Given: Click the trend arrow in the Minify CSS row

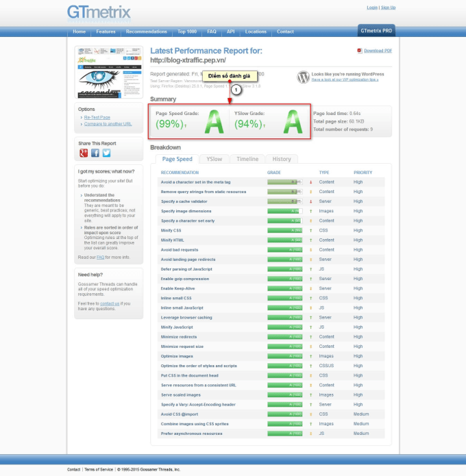Looking at the screenshot, I should [310, 231].
